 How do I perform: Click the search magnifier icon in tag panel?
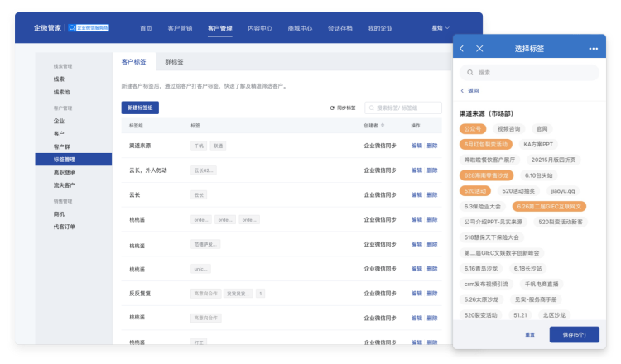(x=469, y=73)
